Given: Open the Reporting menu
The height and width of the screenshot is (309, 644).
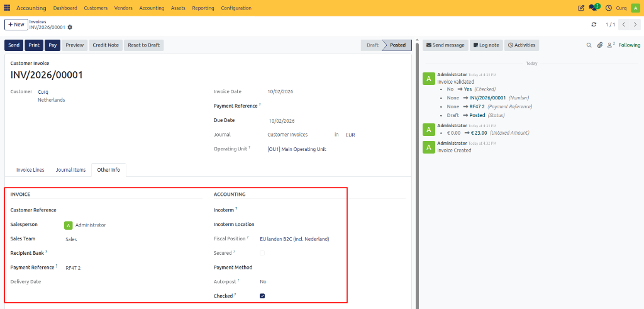Looking at the screenshot, I should click(203, 8).
